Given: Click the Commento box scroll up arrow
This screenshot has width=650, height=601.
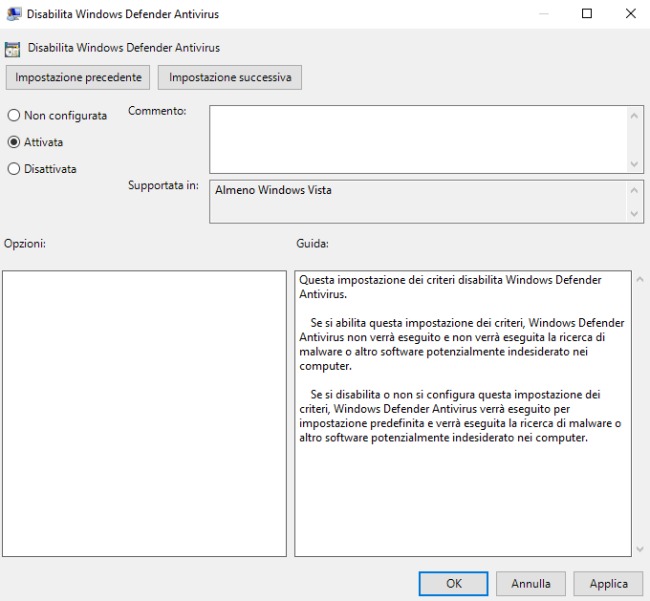Looking at the screenshot, I should [634, 116].
